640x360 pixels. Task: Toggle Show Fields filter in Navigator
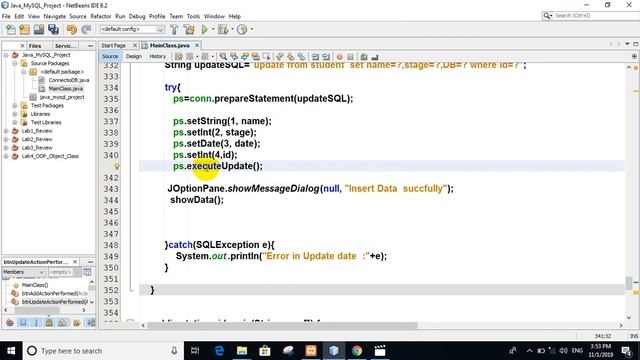[23, 322]
